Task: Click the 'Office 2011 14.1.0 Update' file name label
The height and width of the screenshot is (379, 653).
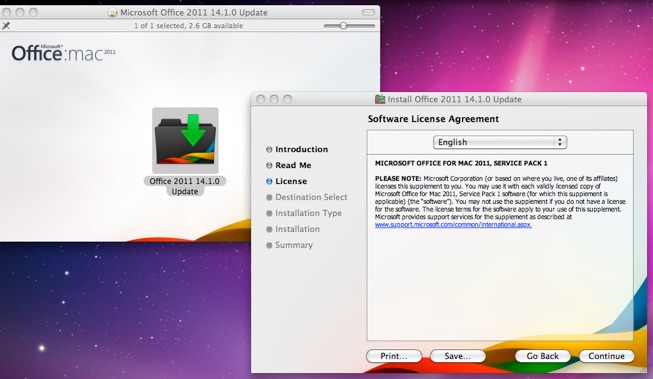Action: coord(185,186)
